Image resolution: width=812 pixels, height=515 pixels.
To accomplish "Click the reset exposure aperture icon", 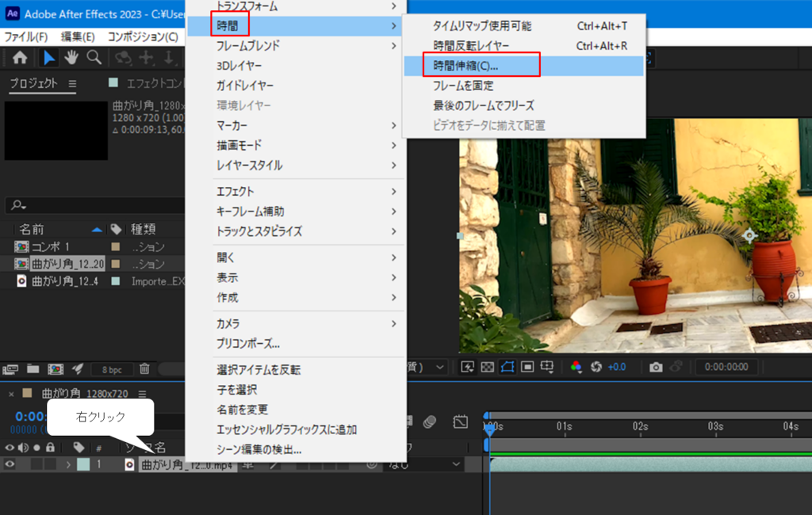I will click(596, 367).
